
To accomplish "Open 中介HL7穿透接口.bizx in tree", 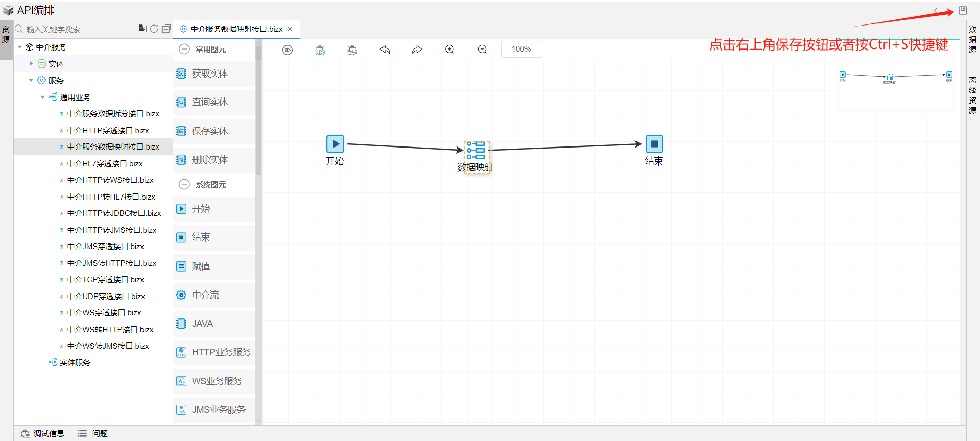I will pyautogui.click(x=105, y=164).
